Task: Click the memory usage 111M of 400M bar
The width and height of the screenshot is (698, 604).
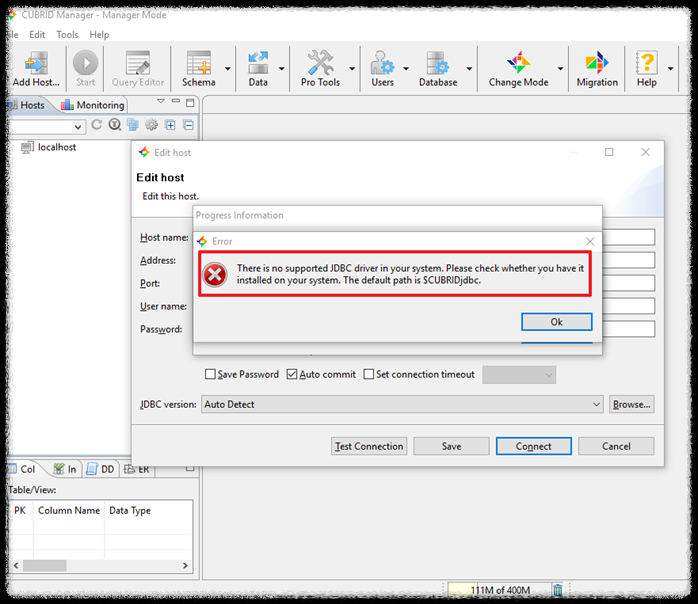Action: point(499,590)
